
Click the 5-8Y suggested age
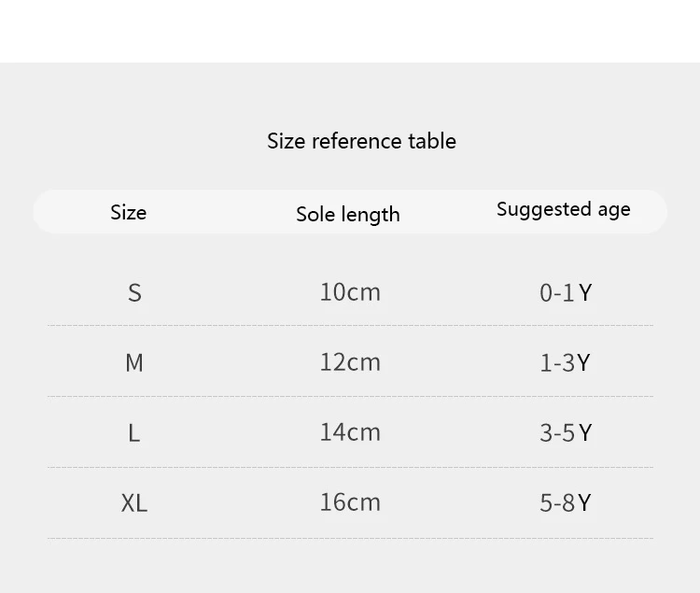565,503
